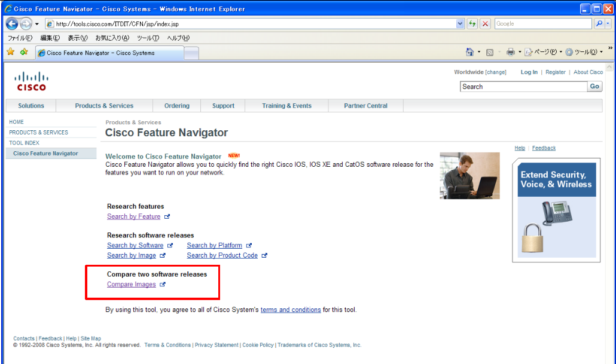Click the Cisco site Search input field
Screen dimensions: 616x364
point(523,87)
